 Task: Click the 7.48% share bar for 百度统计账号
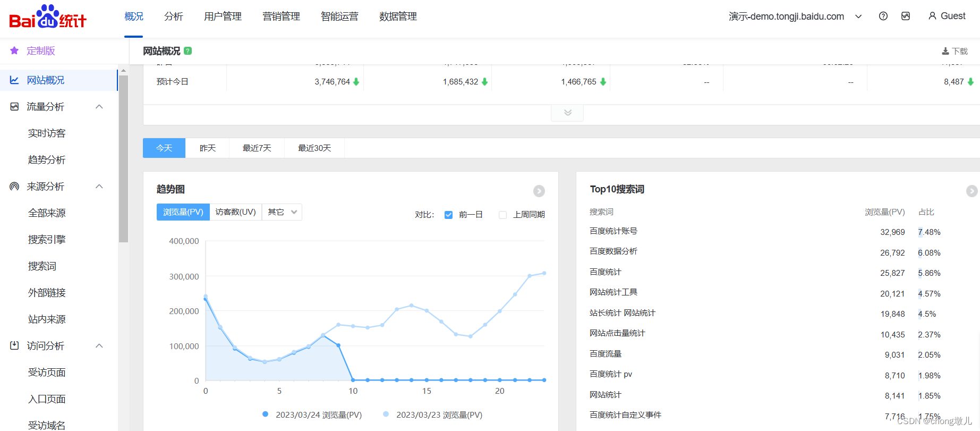[920, 232]
